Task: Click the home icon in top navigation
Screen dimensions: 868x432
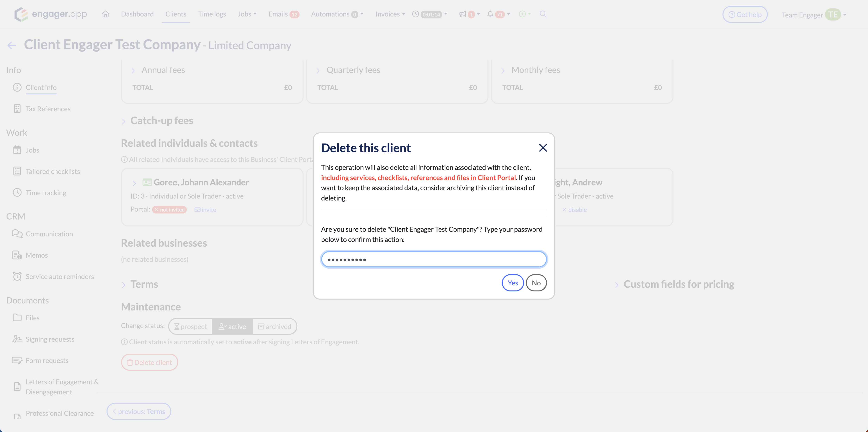Action: click(105, 14)
